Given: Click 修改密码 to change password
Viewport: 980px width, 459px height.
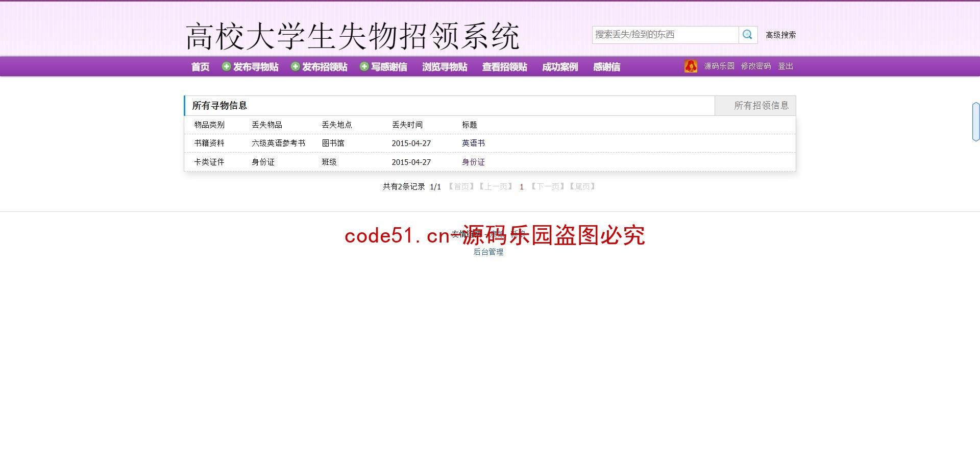Looking at the screenshot, I should (756, 66).
